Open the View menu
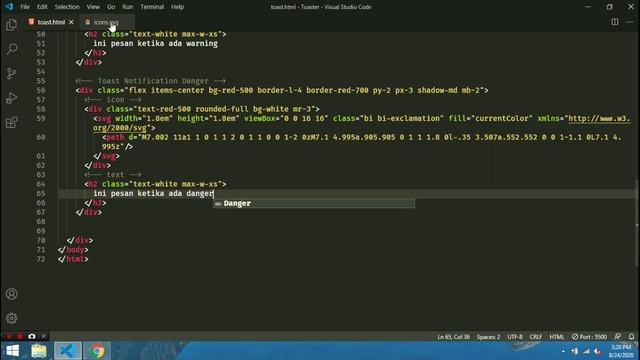The image size is (640, 360). point(93,7)
